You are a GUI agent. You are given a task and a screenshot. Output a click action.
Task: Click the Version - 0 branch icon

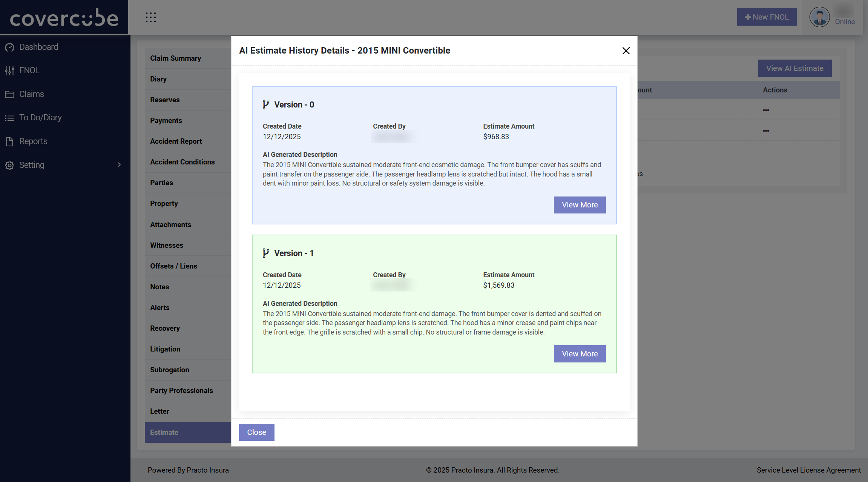pos(266,105)
